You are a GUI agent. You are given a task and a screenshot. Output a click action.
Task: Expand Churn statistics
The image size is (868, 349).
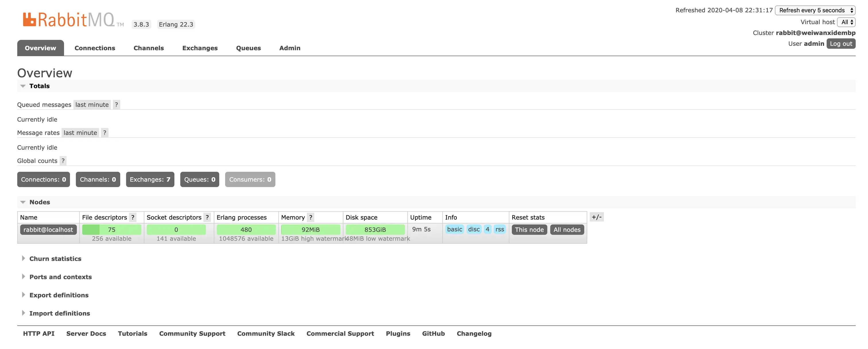point(55,258)
